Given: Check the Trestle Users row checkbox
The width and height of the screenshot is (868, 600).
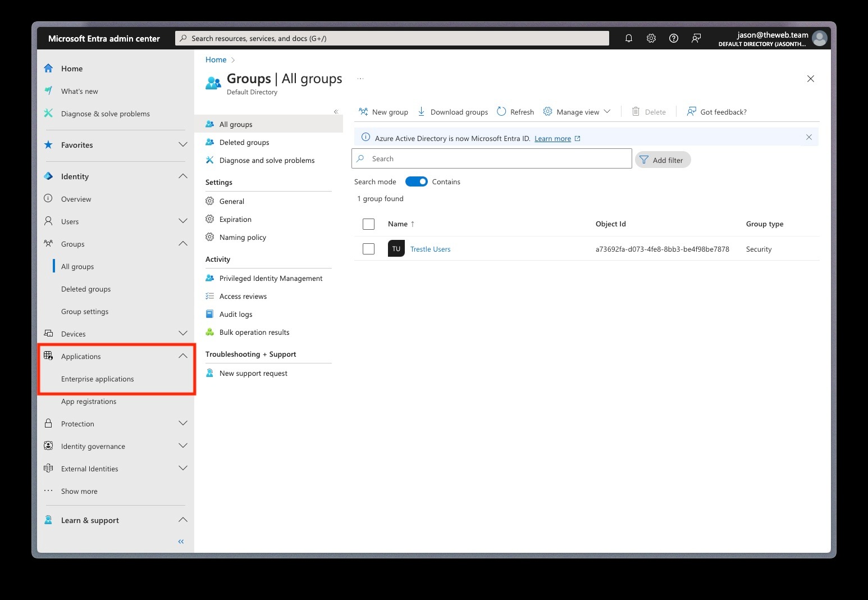Looking at the screenshot, I should [x=368, y=249].
